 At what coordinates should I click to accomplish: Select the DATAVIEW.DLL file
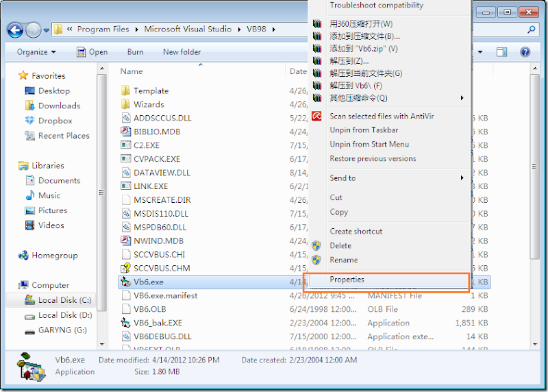point(162,173)
